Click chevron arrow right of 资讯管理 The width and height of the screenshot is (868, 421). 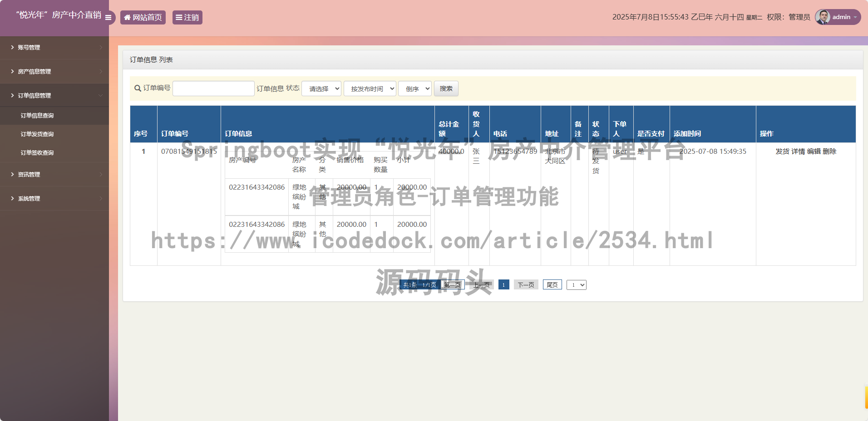101,174
